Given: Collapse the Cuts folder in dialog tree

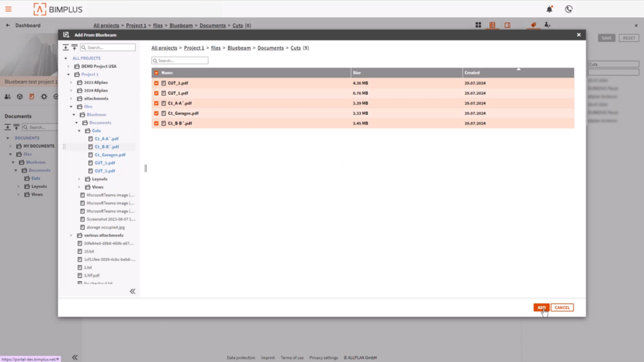Looking at the screenshot, I should coord(79,131).
